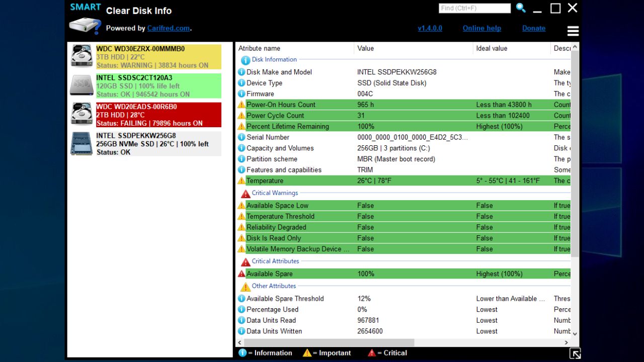Click the magnifier search icon
The image size is (644, 362).
(x=521, y=8)
